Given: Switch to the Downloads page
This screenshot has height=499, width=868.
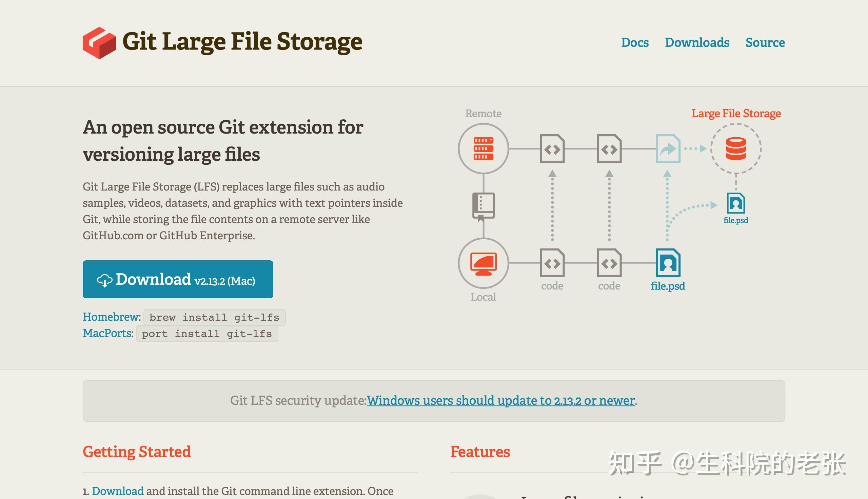Looking at the screenshot, I should [697, 42].
